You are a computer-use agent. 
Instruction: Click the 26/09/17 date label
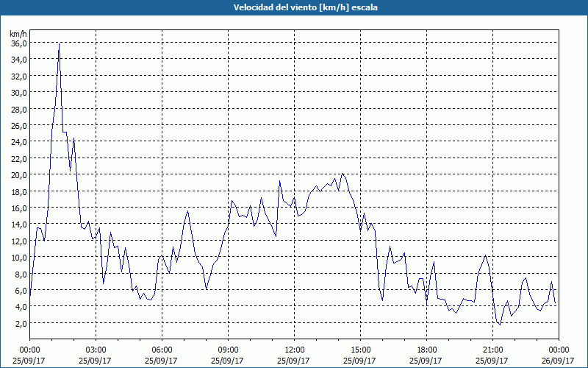point(558,361)
